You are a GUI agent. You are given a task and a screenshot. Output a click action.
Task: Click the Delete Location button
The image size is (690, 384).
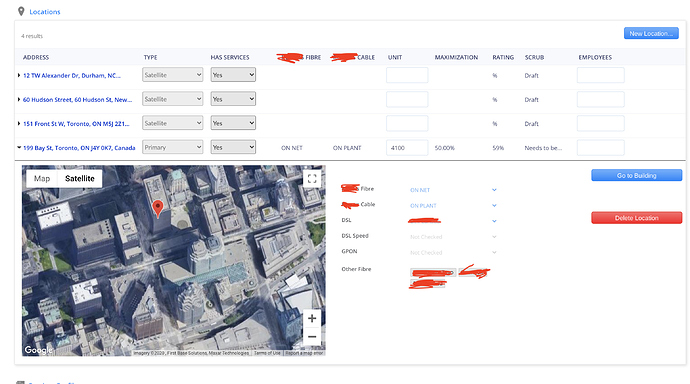click(636, 218)
